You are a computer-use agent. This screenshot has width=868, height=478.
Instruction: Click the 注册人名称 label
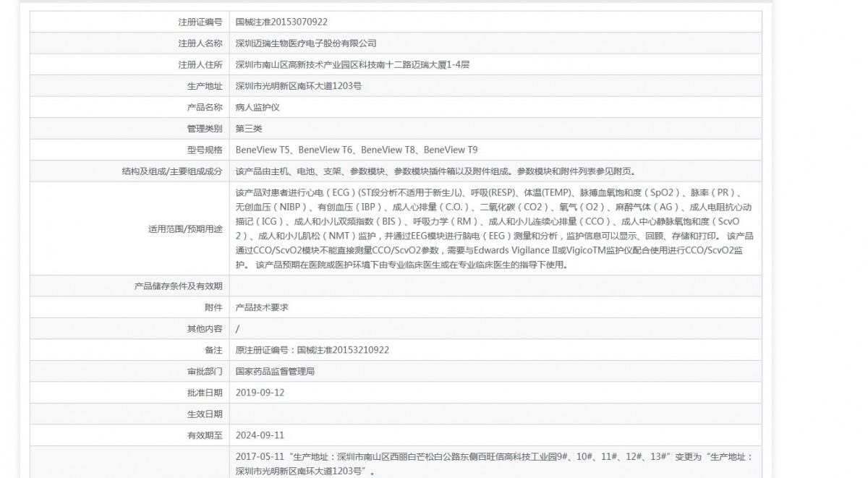(x=200, y=43)
